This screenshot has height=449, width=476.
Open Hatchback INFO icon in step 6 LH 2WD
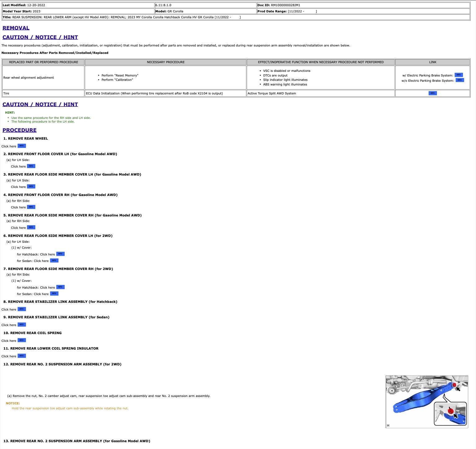[60, 254]
